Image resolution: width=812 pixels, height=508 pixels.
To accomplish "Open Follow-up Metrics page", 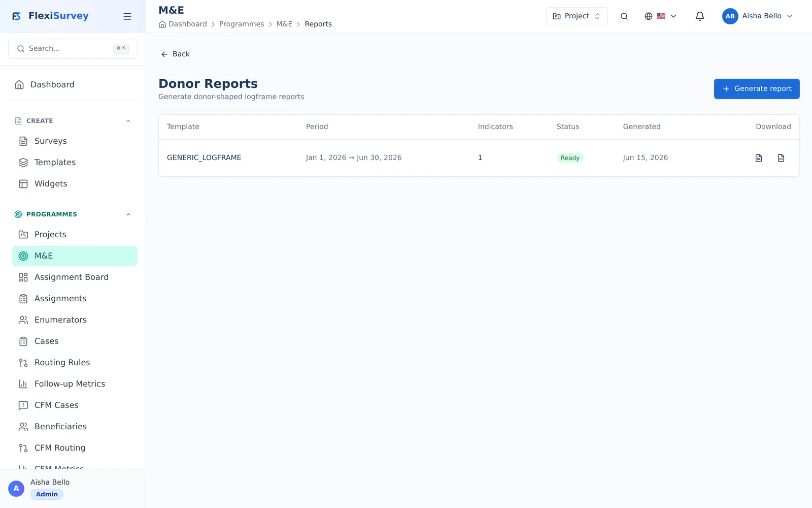I will 75,384.
